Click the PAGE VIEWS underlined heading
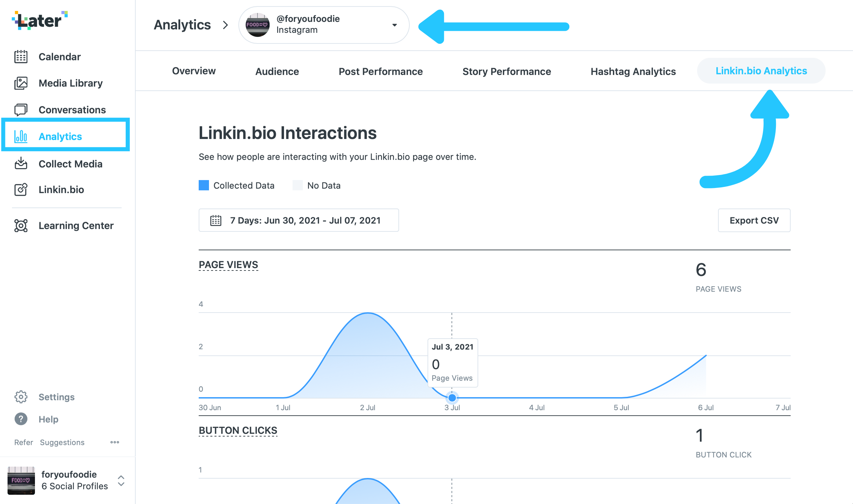Image resolution: width=853 pixels, height=504 pixels. tap(228, 265)
